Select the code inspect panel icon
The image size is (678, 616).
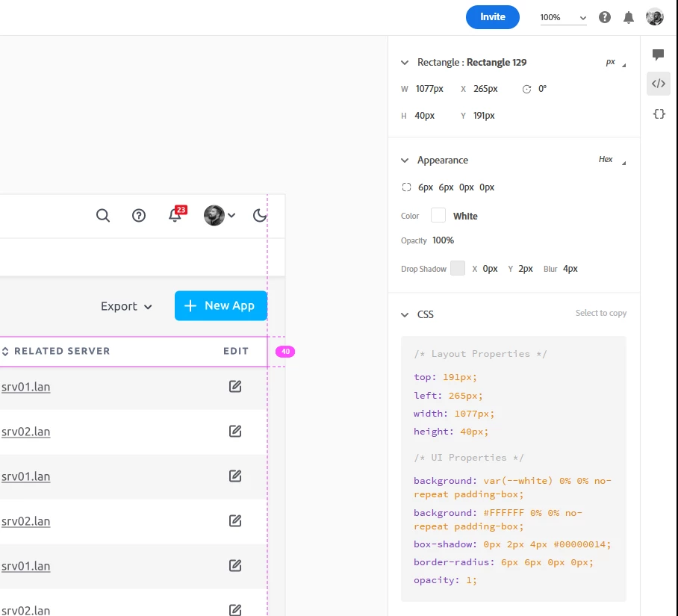point(659,84)
